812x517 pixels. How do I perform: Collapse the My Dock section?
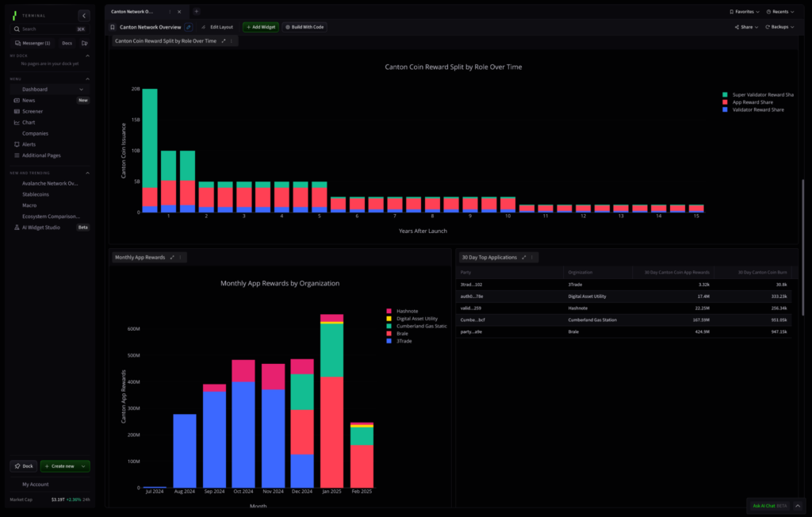pos(87,56)
